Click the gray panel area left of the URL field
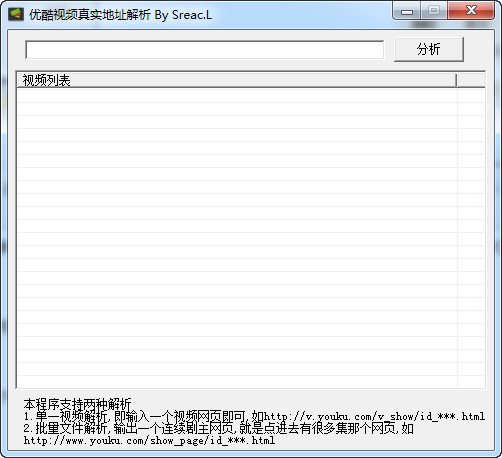 click(16, 50)
